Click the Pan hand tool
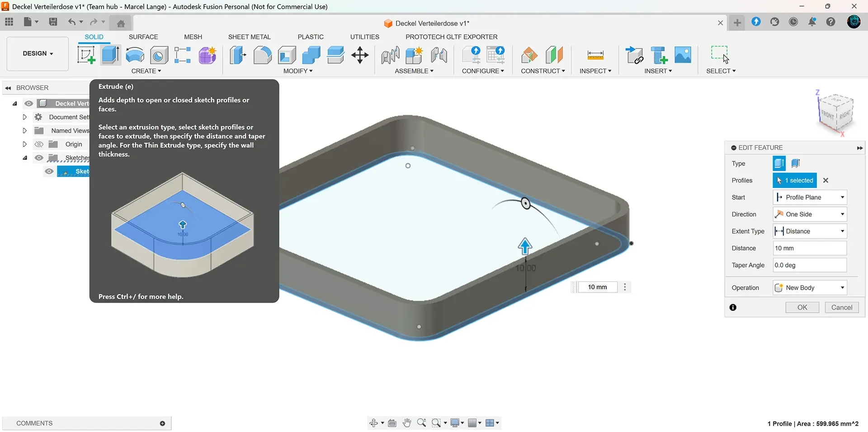This screenshot has width=868, height=432. (x=407, y=423)
